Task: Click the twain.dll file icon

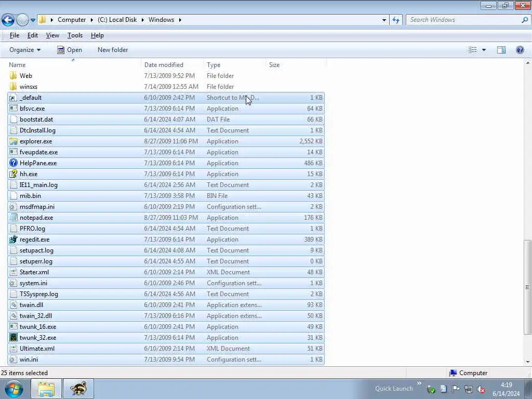Action: (x=13, y=304)
